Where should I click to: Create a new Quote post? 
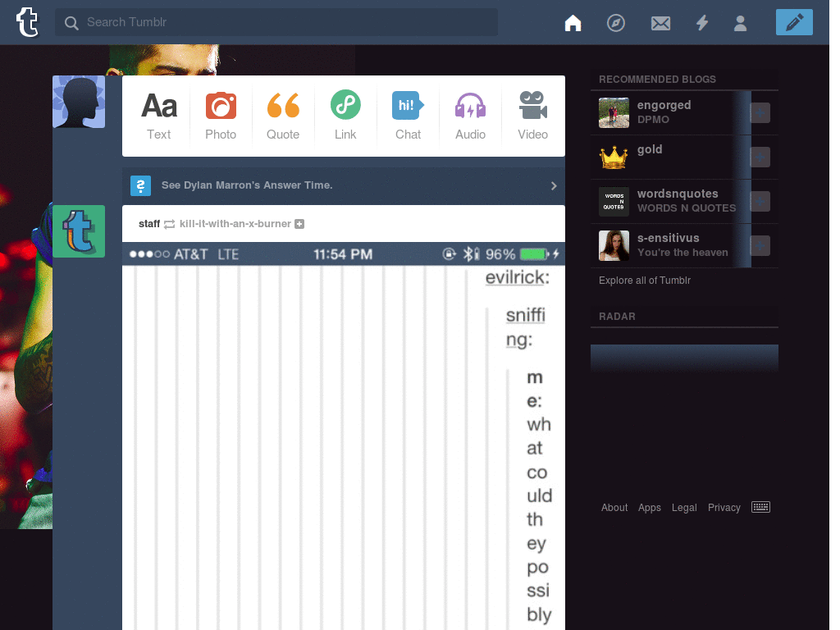283,116
